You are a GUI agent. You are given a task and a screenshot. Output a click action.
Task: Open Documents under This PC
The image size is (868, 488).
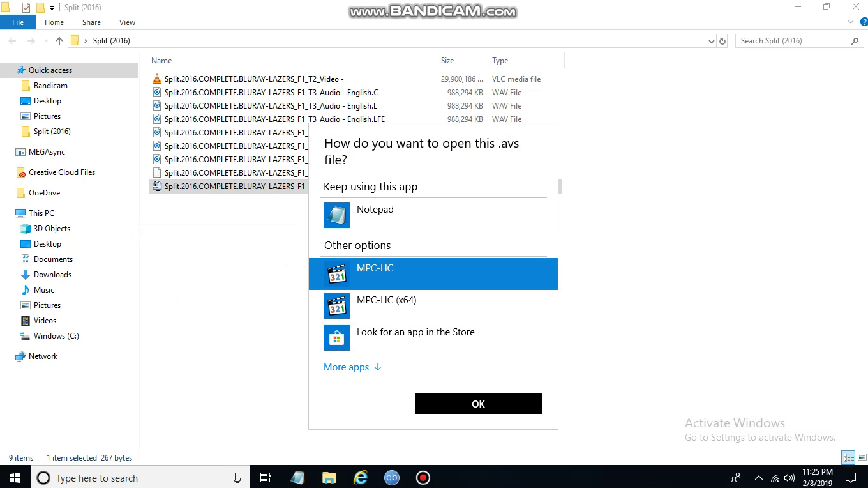(x=53, y=259)
